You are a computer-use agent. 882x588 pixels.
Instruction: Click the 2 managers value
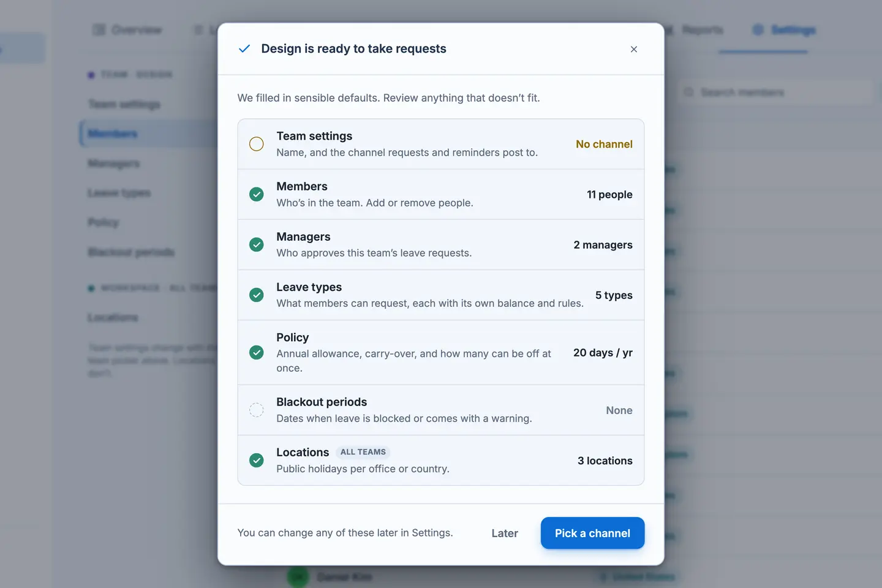click(603, 244)
